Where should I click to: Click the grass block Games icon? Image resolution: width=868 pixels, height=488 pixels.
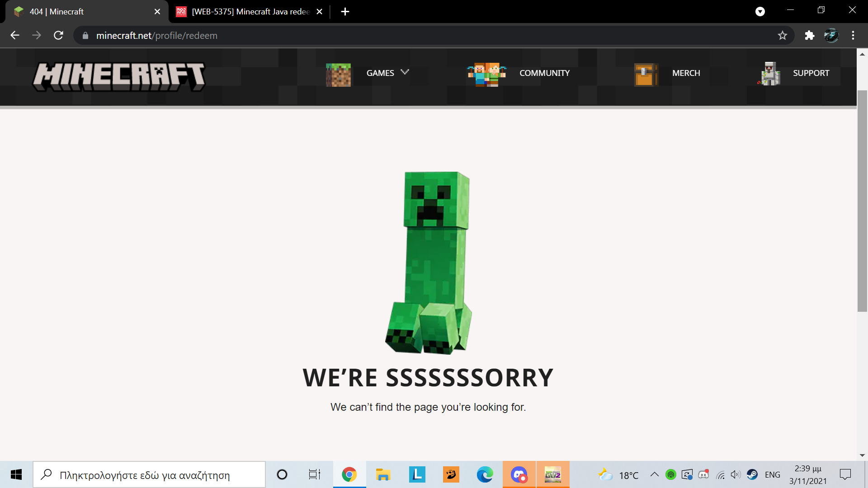[x=338, y=75]
